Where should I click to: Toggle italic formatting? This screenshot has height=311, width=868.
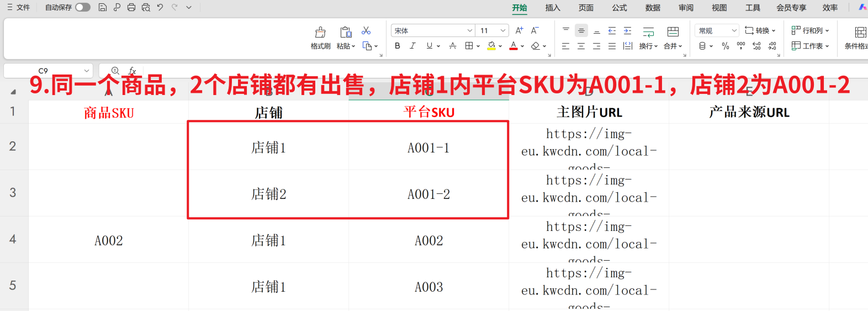tap(412, 46)
